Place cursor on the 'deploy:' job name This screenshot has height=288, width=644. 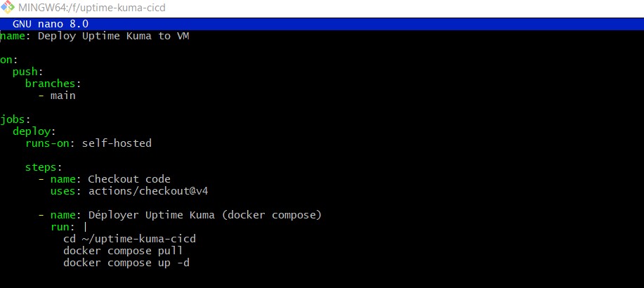click(34, 131)
